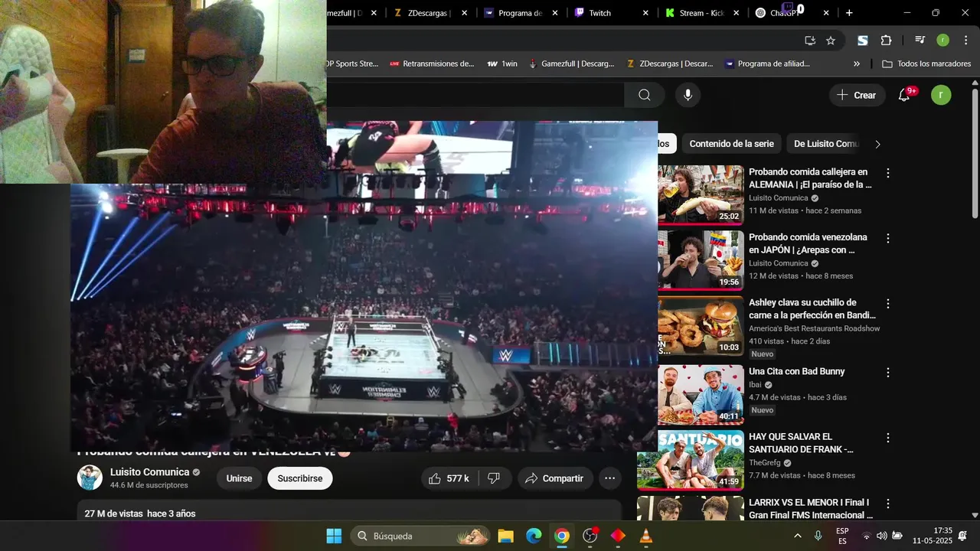Dislike the video with thumbs down

495,478
